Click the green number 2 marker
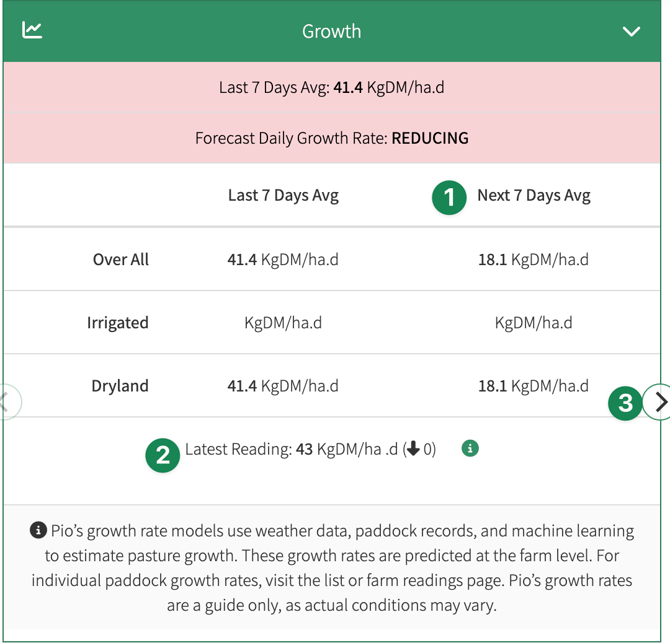 [162, 455]
